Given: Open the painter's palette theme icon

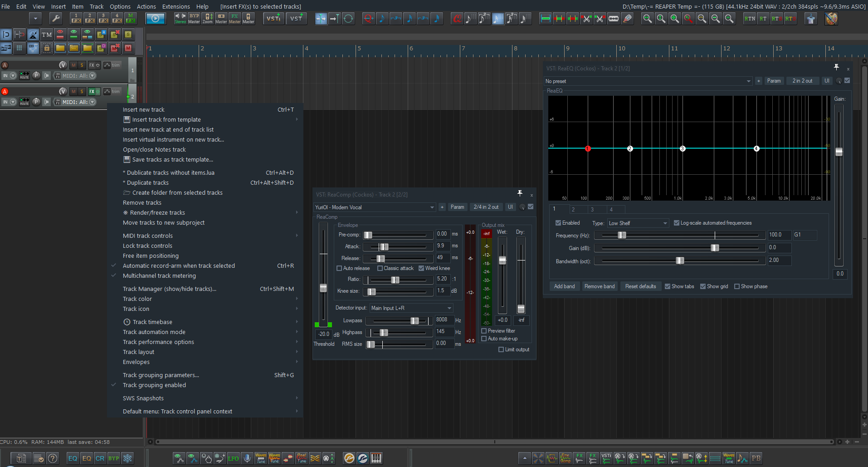Looking at the screenshot, I should [x=831, y=19].
